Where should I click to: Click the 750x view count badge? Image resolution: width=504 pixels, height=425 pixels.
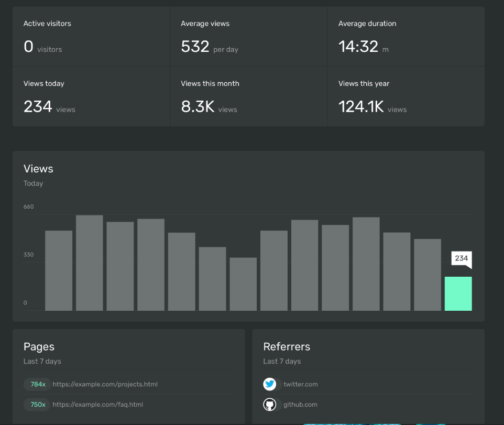[37, 404]
